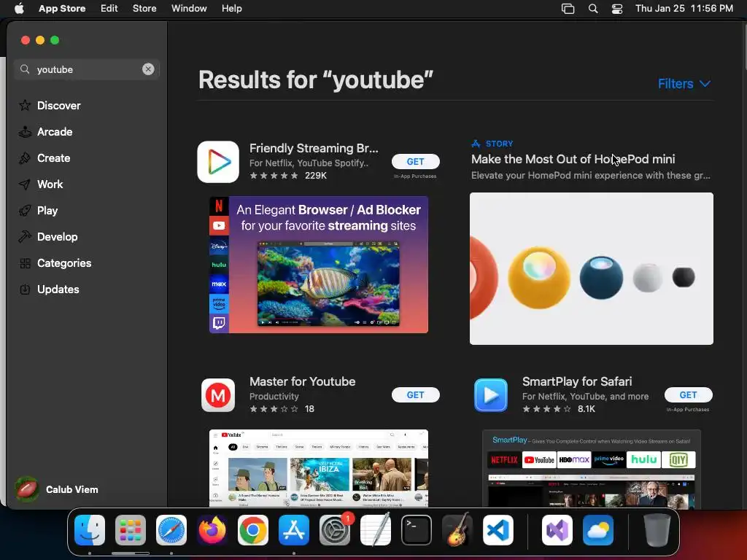The width and height of the screenshot is (747, 560).
Task: Open the Friendly Streaming Br... title
Action: (314, 148)
